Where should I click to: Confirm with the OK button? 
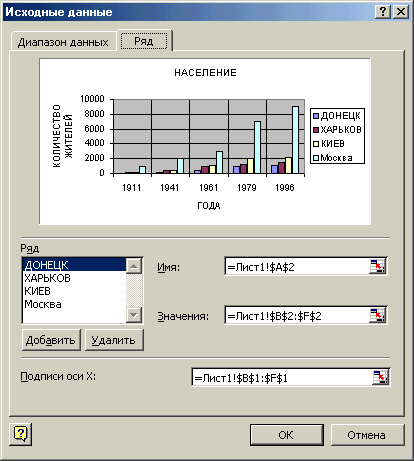pos(287,435)
